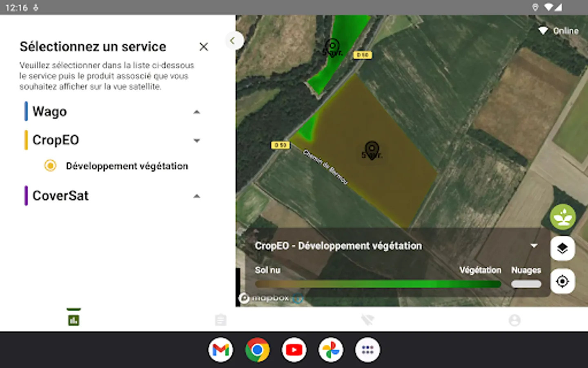Open the green plant service button
The image size is (588, 368).
point(563,217)
